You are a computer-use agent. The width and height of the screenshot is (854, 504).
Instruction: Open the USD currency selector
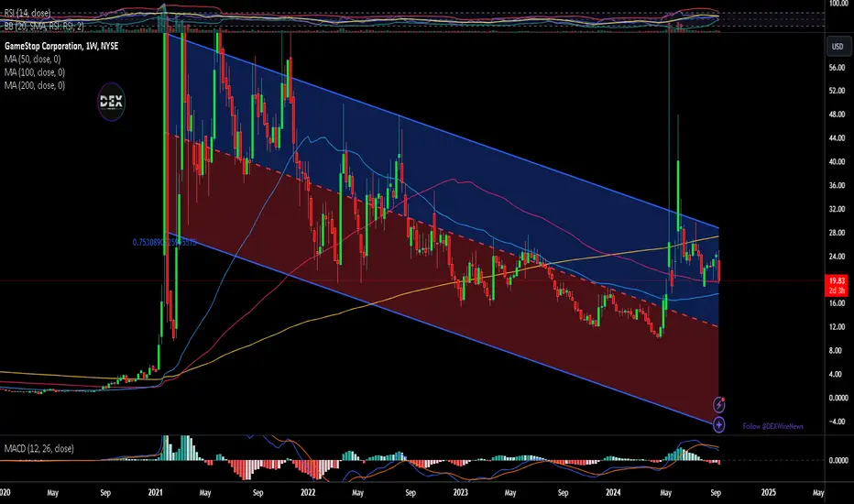point(838,47)
